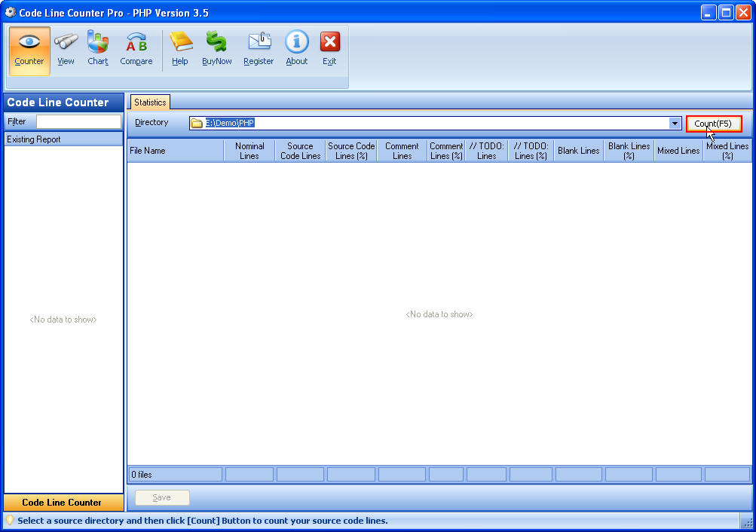
Task: Open the Chart tool
Action: tap(98, 50)
